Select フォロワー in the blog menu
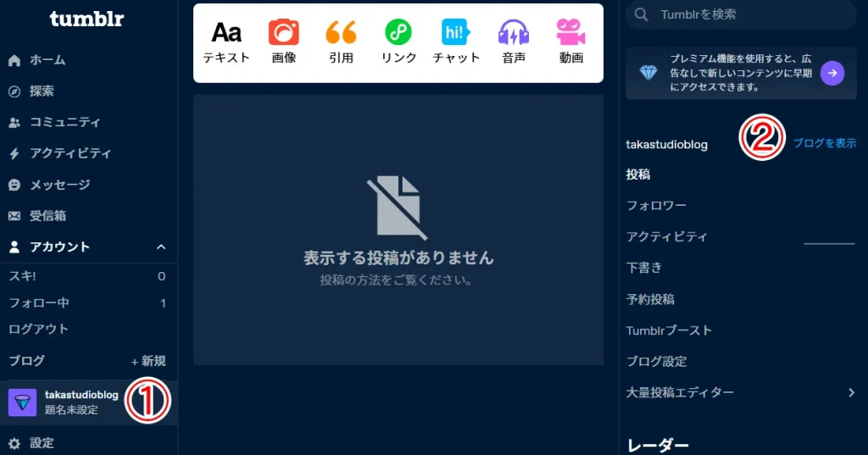This screenshot has height=455, width=868. pos(656,205)
